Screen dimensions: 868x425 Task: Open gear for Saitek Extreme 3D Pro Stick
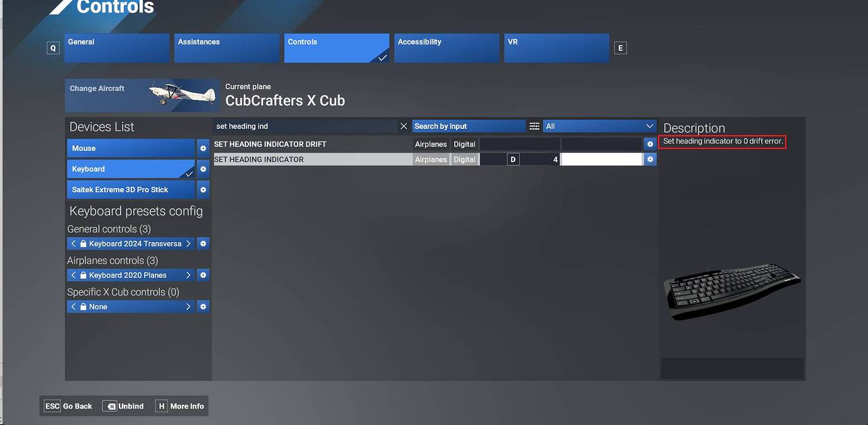203,189
